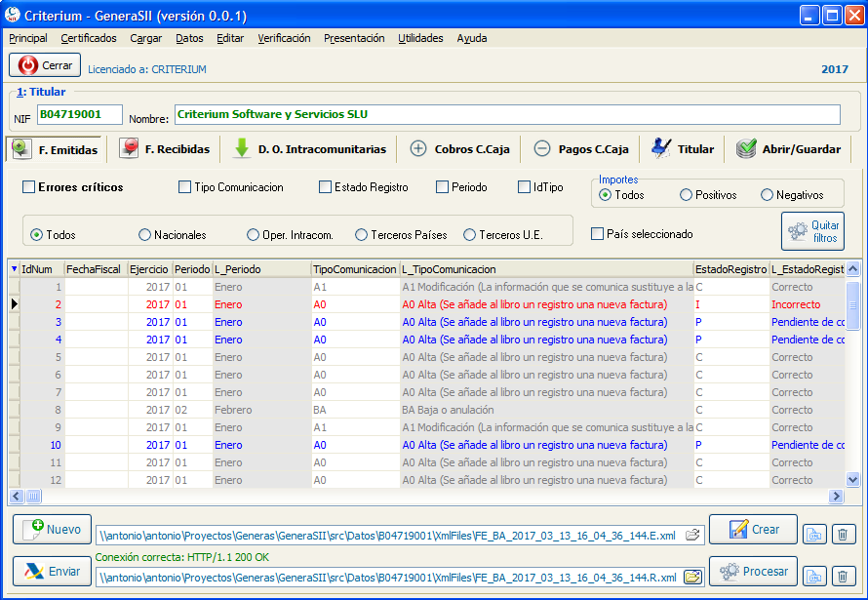
Task: Select IdNum cell 10 in the grid
Action: (42, 445)
